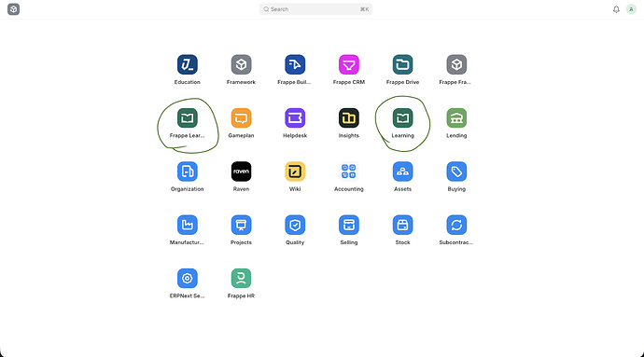Viewport: 644px width, 357px height.
Task: Open the Gameplan app
Action: (241, 118)
